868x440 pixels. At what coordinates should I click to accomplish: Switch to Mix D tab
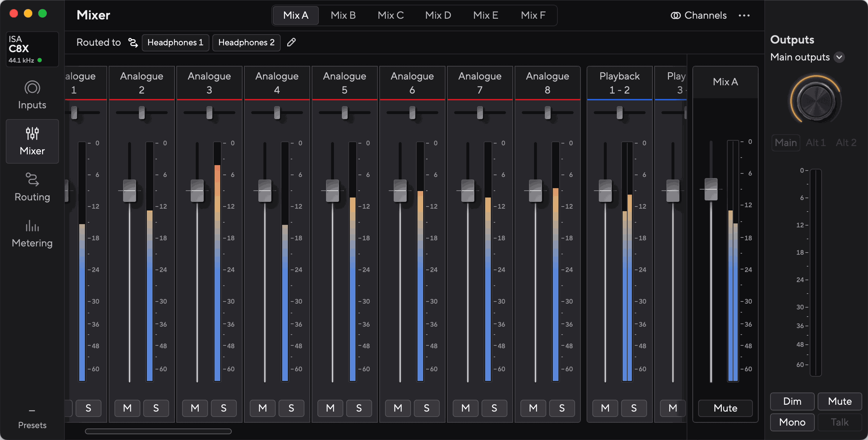438,15
